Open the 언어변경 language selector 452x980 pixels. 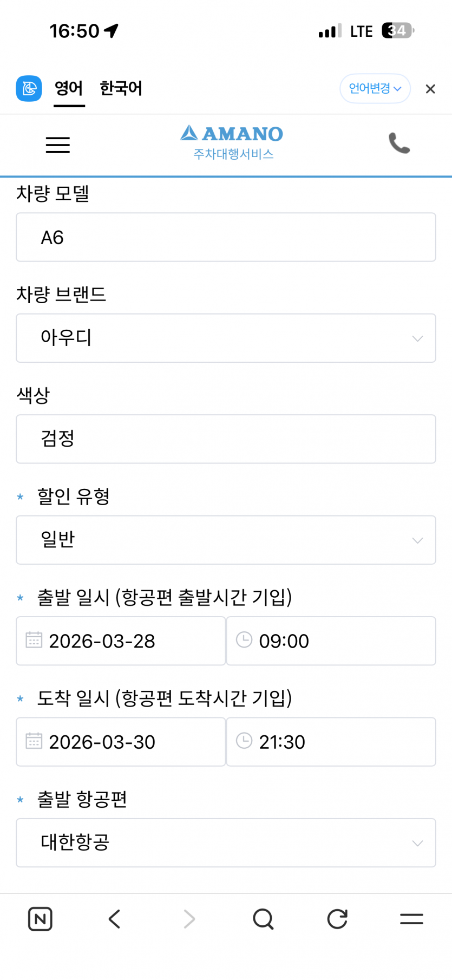pyautogui.click(x=375, y=88)
